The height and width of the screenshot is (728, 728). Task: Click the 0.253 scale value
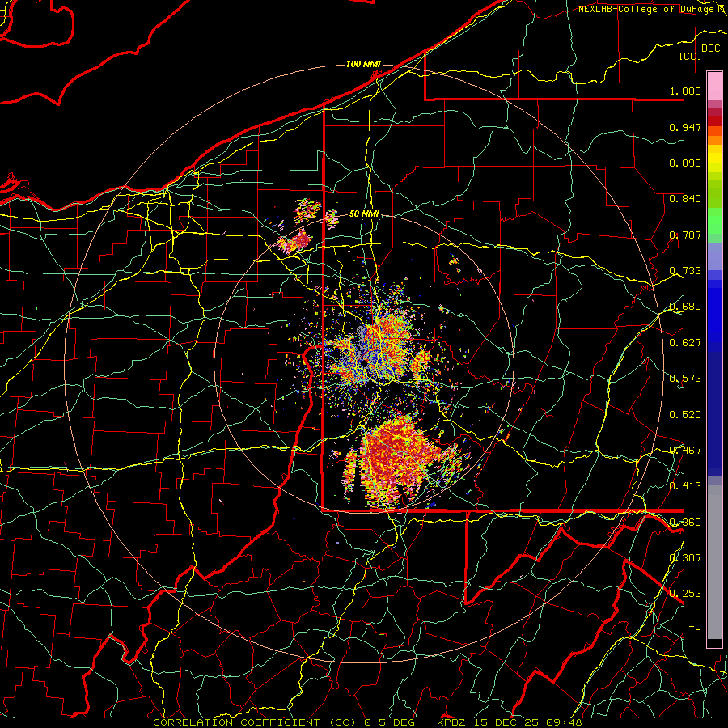click(x=685, y=594)
